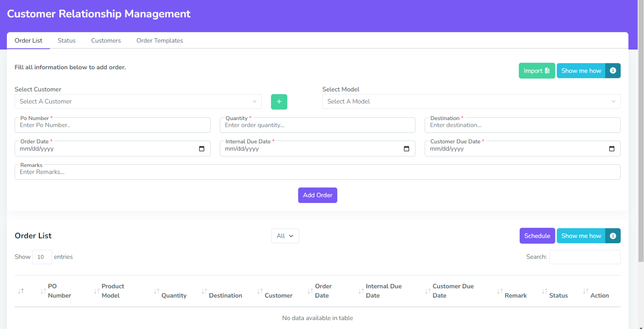Viewport: 644px width, 329px height.
Task: Go to the Customers tab
Action: click(x=106, y=41)
